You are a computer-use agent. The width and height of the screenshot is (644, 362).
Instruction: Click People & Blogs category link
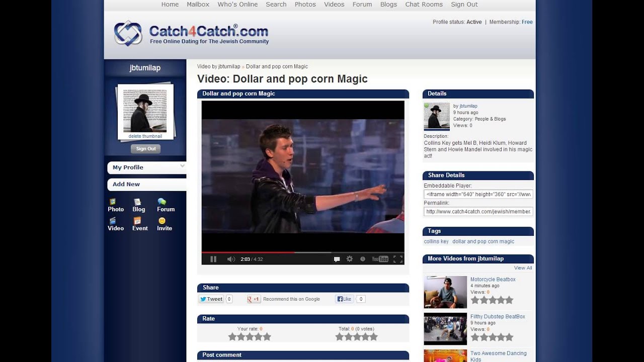point(491,119)
